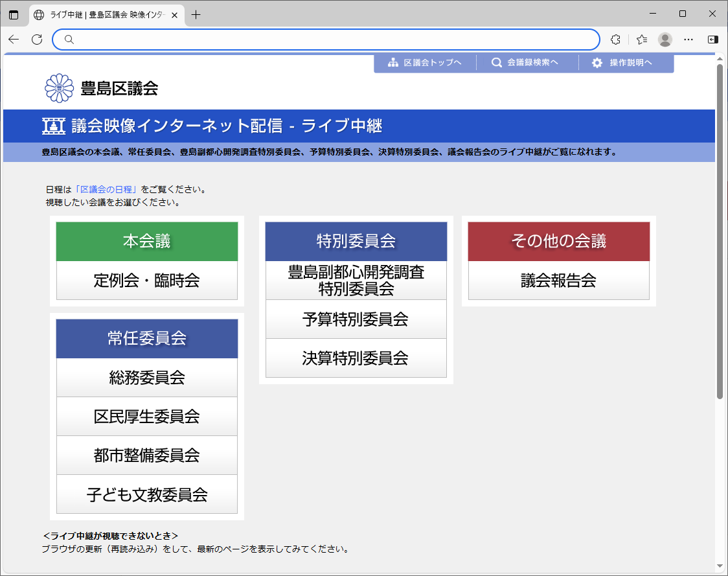The width and height of the screenshot is (728, 576).
Task: Open a new browser tab
Action: pyautogui.click(x=196, y=15)
